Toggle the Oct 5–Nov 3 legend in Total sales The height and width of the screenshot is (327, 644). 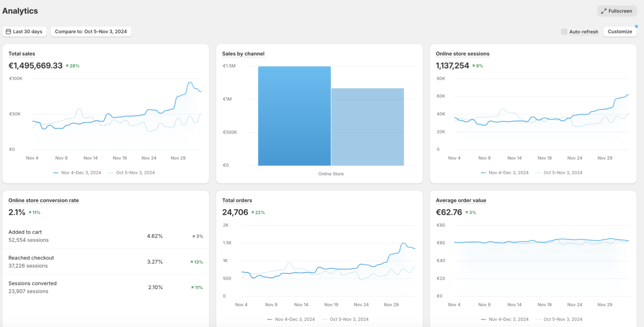click(x=131, y=173)
